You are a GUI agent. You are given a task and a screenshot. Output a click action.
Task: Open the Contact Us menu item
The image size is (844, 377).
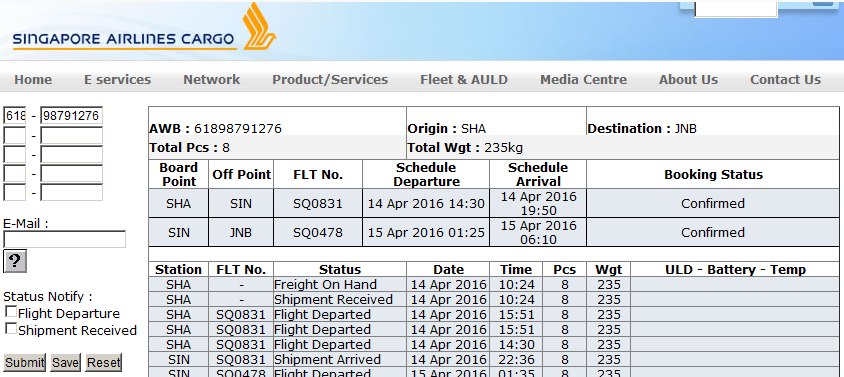(785, 80)
